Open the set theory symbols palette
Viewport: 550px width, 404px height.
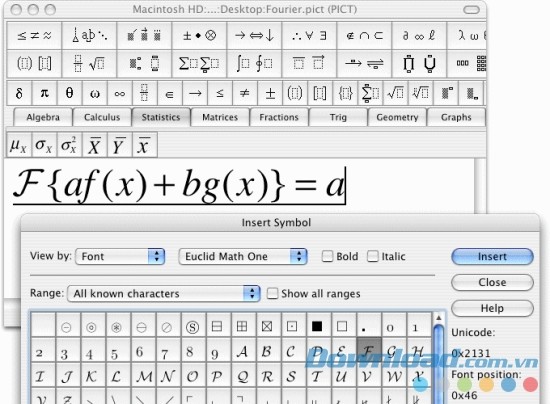[x=364, y=35]
